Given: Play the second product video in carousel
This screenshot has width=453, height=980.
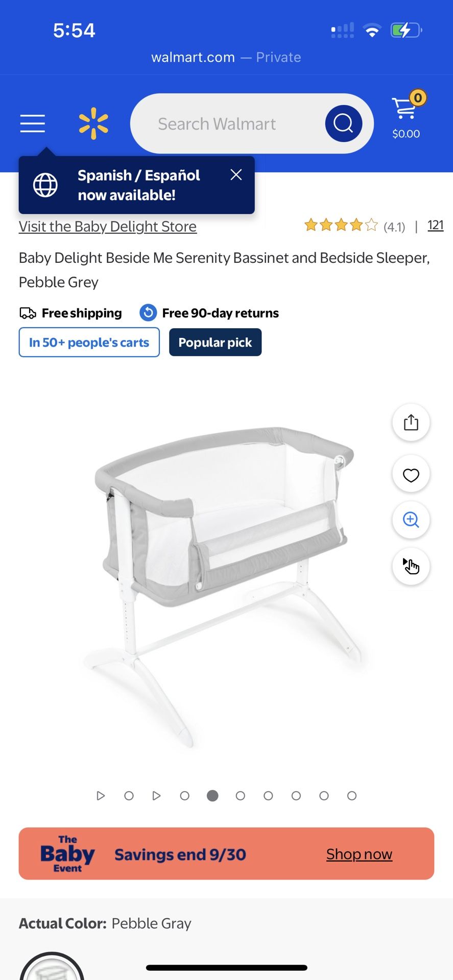Looking at the screenshot, I should (157, 796).
